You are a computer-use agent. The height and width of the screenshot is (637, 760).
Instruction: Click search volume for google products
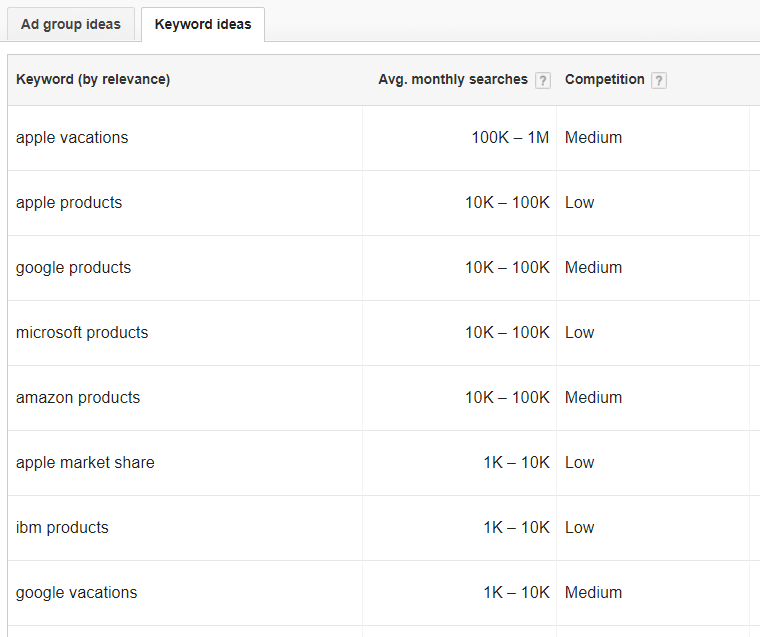point(507,268)
